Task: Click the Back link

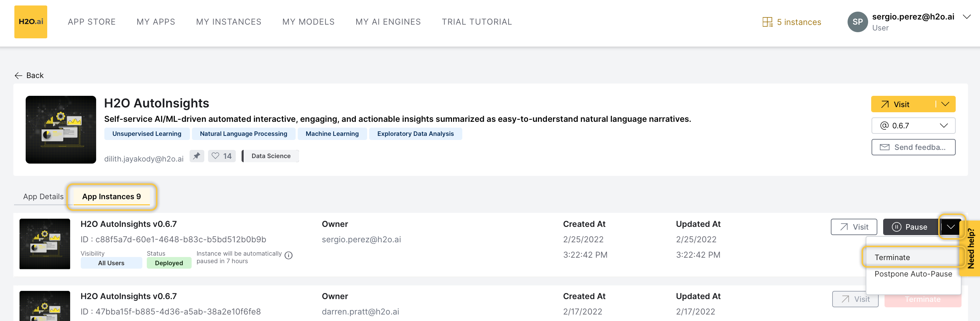Action: 29,75
